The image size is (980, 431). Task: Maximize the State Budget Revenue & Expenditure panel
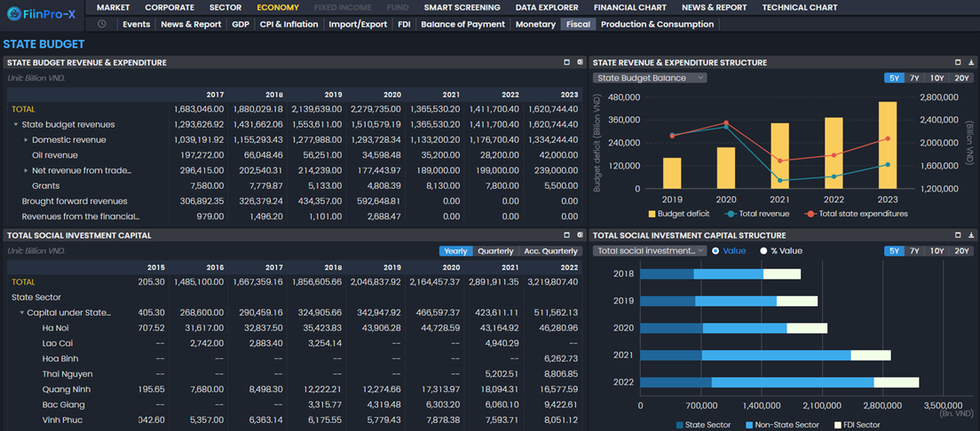point(567,62)
